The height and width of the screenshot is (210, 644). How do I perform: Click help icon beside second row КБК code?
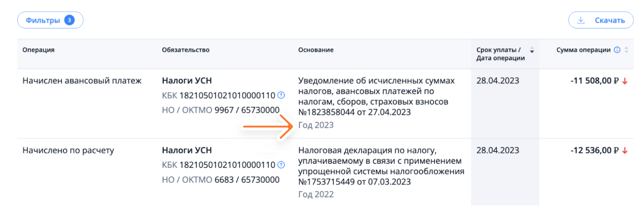[281, 165]
